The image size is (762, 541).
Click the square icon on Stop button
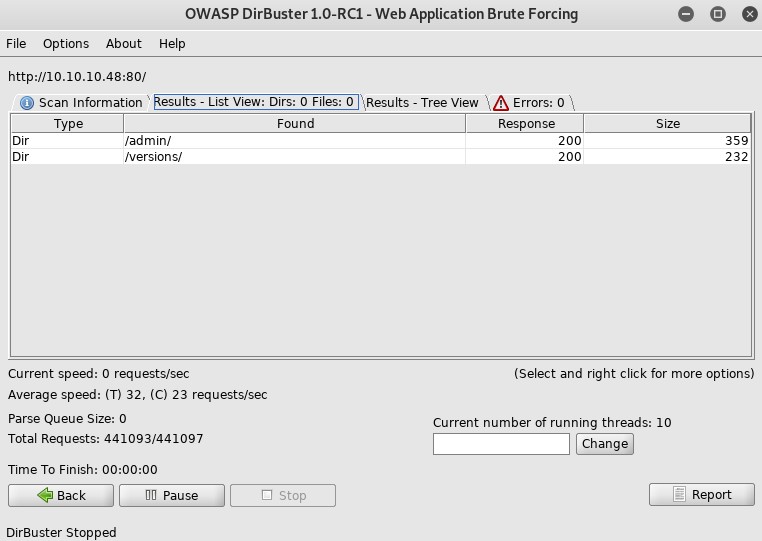pos(267,495)
